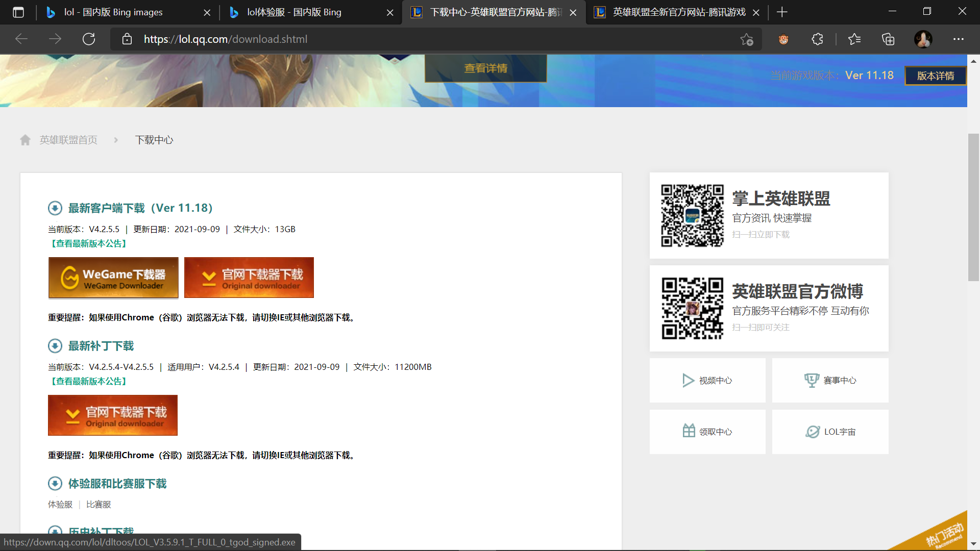Open the tab actions menu icon
The height and width of the screenshot is (551, 980).
coord(18,12)
